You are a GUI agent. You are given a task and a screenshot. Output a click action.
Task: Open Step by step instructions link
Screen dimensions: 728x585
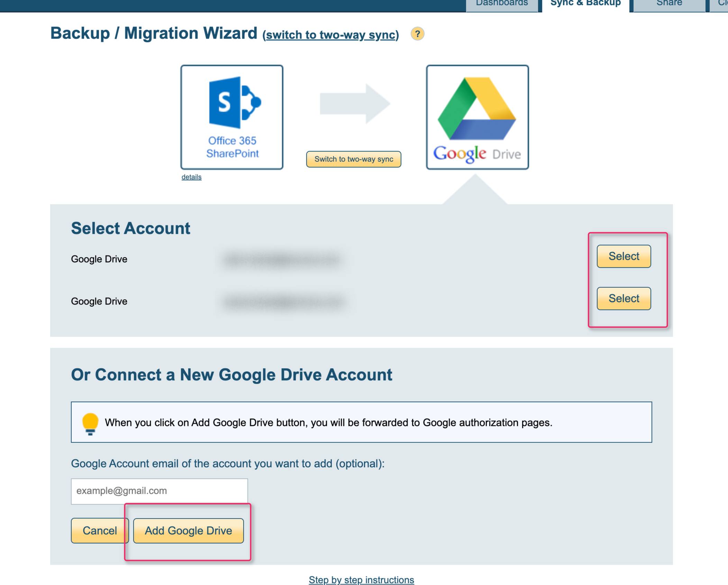(x=361, y=580)
